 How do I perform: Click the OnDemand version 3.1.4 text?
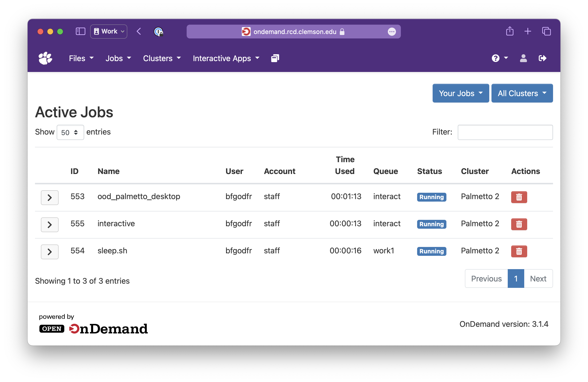(x=504, y=324)
